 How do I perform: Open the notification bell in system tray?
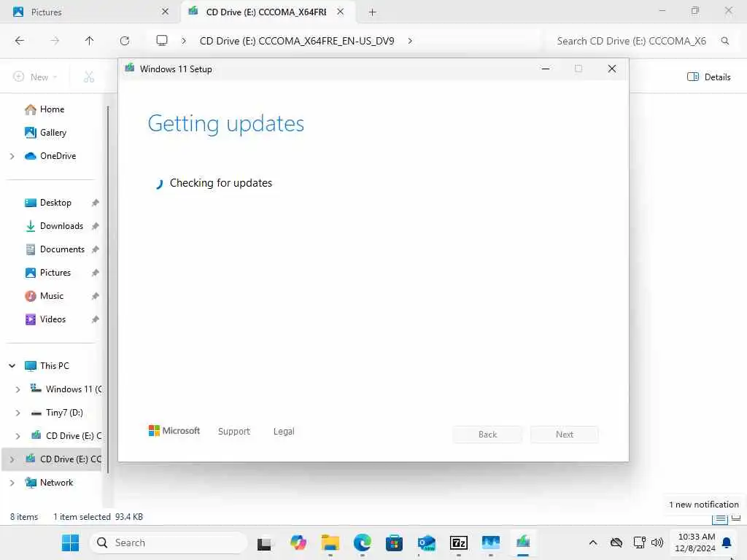tap(727, 542)
